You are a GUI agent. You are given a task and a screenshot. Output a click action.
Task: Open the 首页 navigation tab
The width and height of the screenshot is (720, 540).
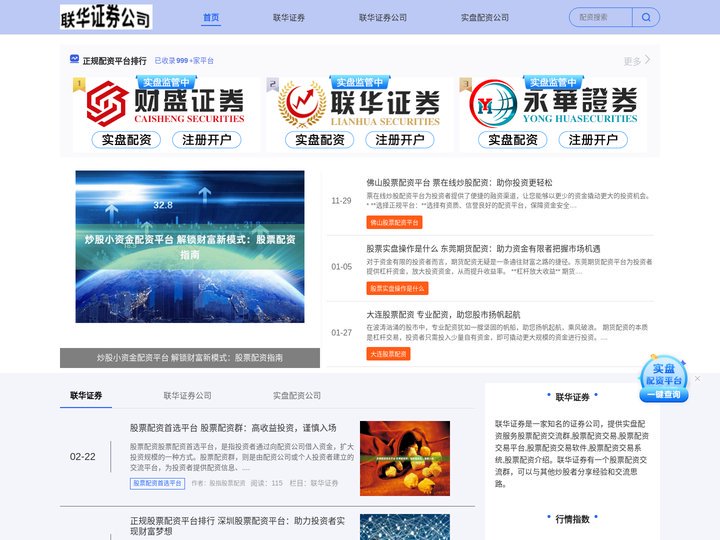(x=211, y=17)
